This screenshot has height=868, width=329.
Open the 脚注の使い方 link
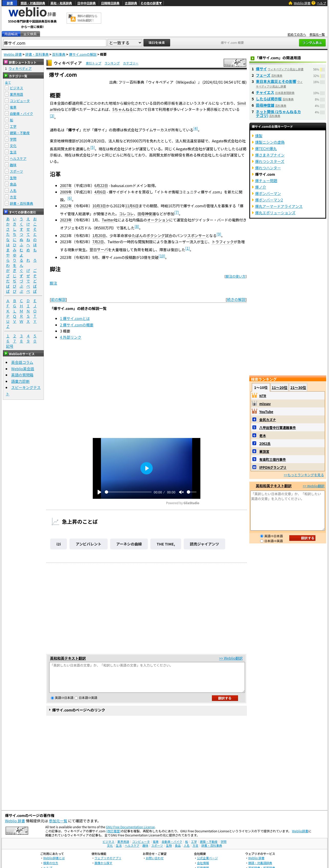coord(235,276)
